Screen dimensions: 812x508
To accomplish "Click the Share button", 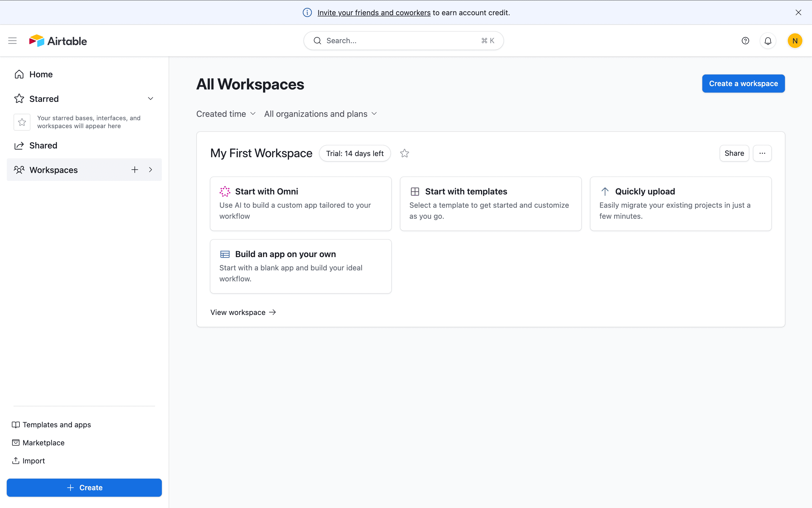I will [x=734, y=153].
